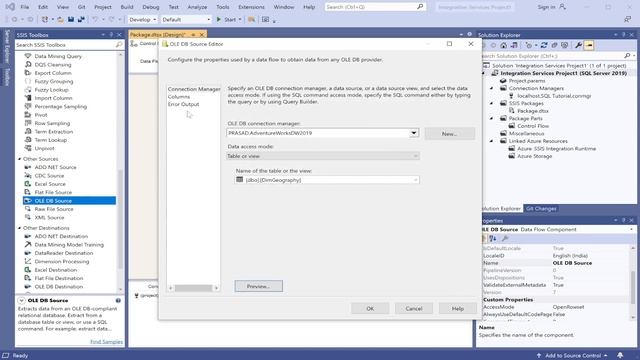Open the File menu

tap(24, 7)
